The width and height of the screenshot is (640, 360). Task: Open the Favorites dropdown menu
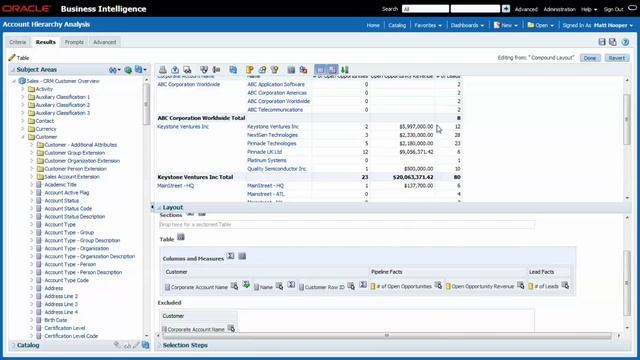(x=428, y=25)
